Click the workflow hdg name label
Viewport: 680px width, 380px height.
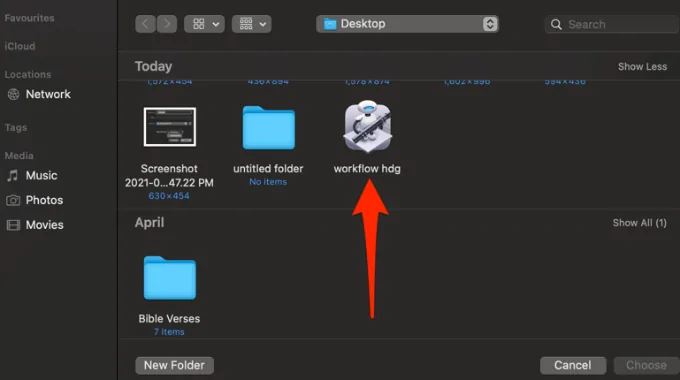coord(367,168)
